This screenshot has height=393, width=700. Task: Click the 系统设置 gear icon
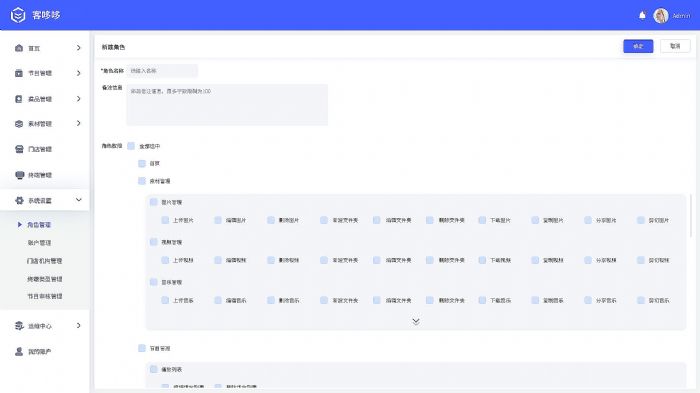pos(19,201)
